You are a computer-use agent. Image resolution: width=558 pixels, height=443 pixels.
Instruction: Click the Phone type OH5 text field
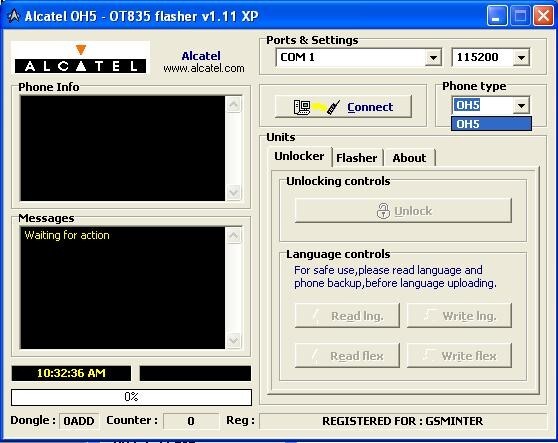pyautogui.click(x=482, y=105)
